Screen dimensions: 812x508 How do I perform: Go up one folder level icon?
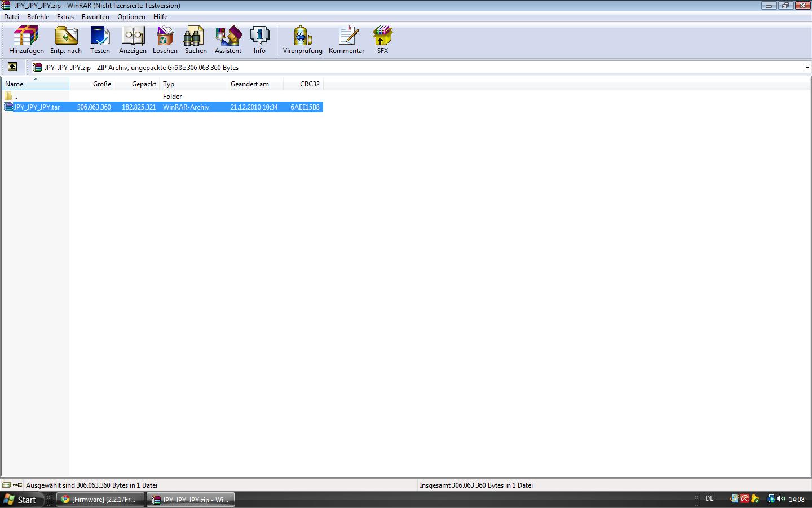12,67
